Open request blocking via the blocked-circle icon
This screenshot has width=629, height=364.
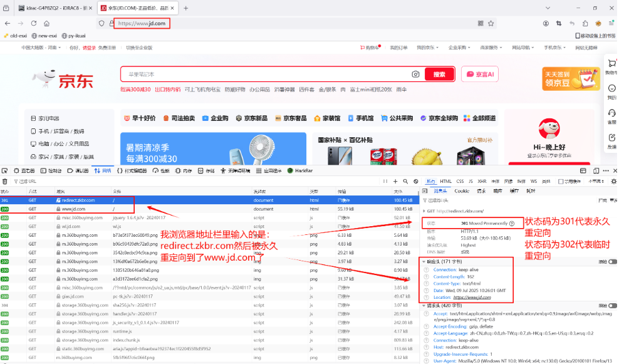416,182
